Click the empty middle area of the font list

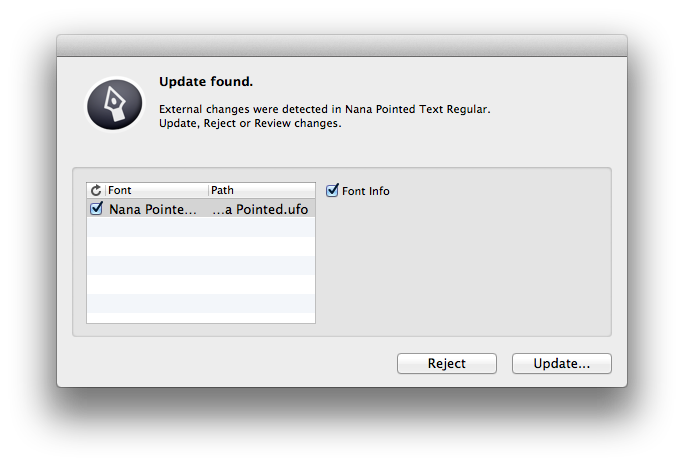(x=201, y=266)
